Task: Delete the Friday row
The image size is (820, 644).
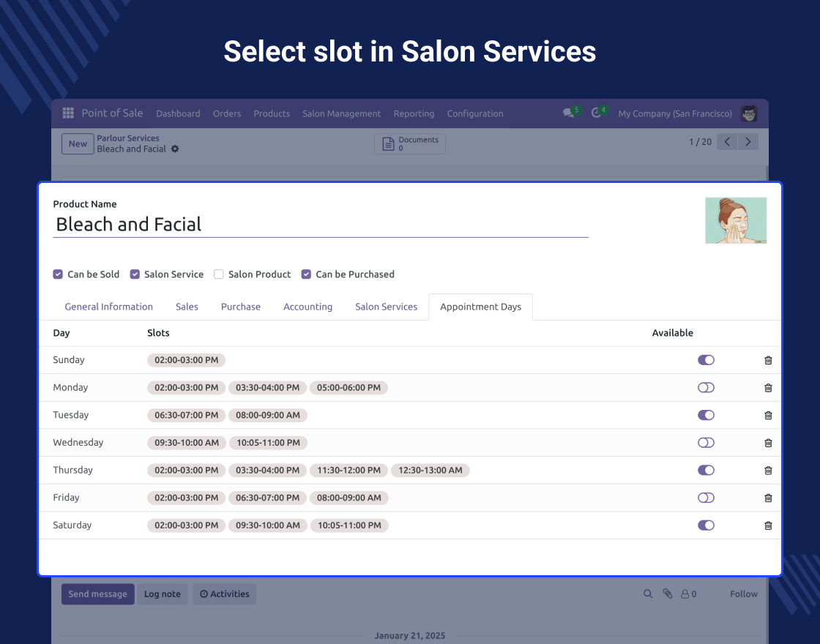Action: (x=768, y=498)
